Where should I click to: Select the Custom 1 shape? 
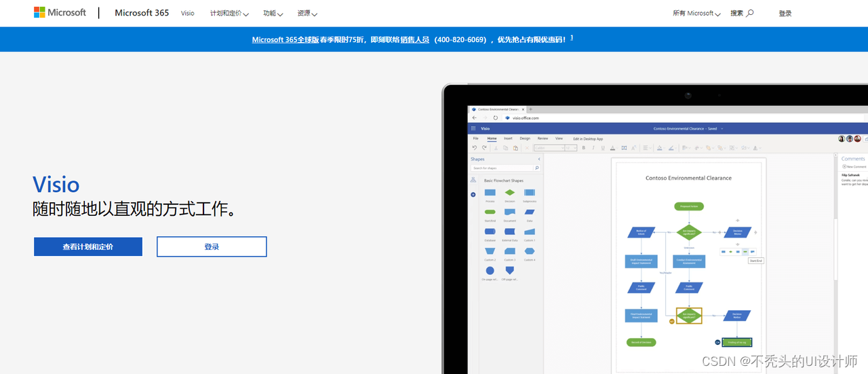coord(530,231)
